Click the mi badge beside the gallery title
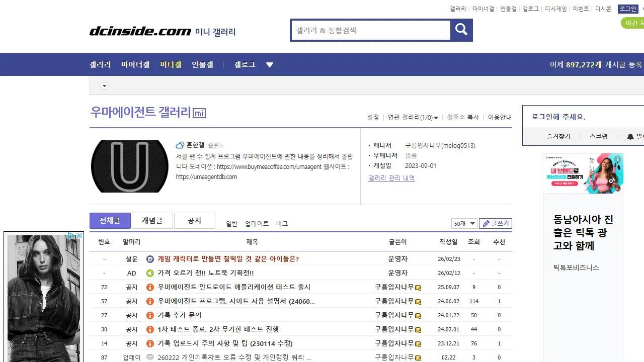The height and width of the screenshot is (362, 644). coord(199,113)
